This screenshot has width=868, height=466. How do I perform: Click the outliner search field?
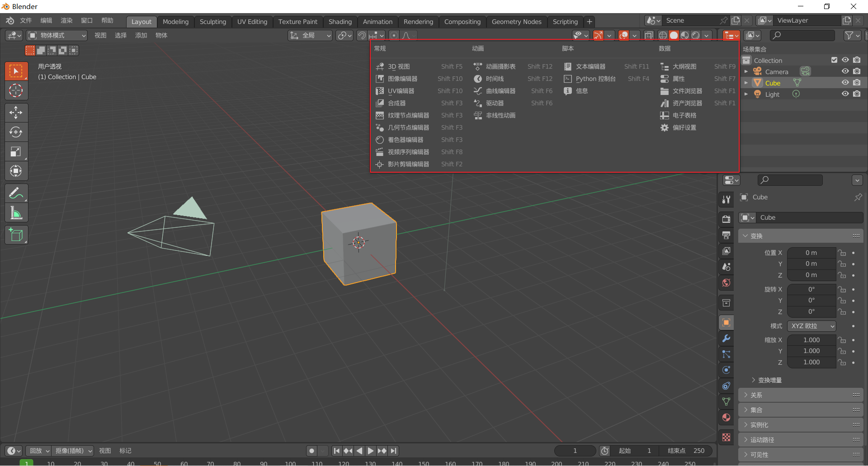803,35
